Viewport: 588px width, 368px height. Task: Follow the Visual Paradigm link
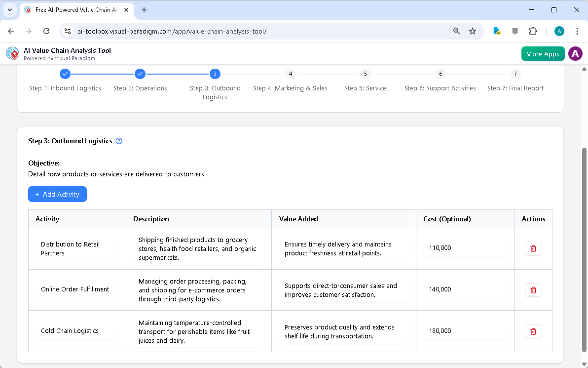point(75,58)
